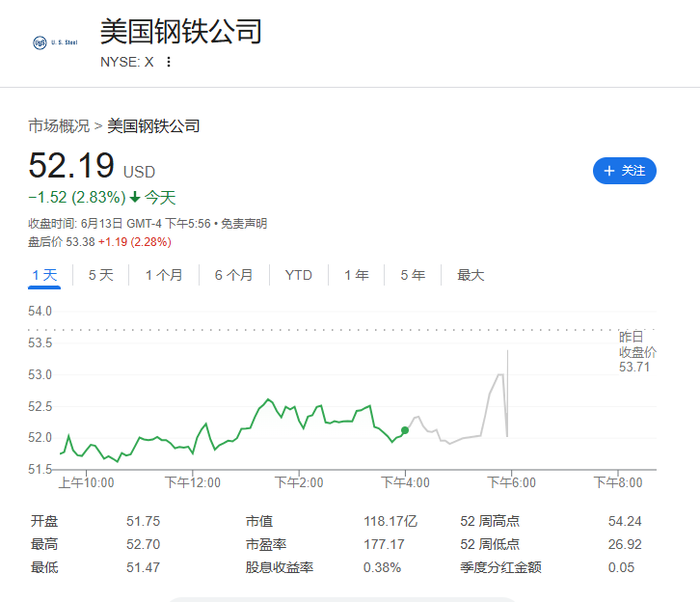Click the 上午10:00 time axis label

(86, 482)
